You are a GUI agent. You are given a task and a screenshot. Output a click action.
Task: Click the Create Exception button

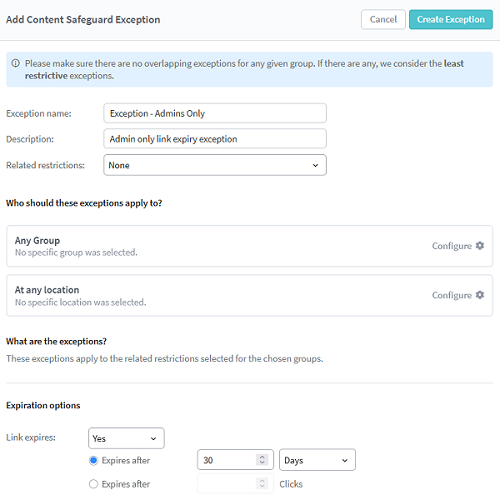click(451, 20)
